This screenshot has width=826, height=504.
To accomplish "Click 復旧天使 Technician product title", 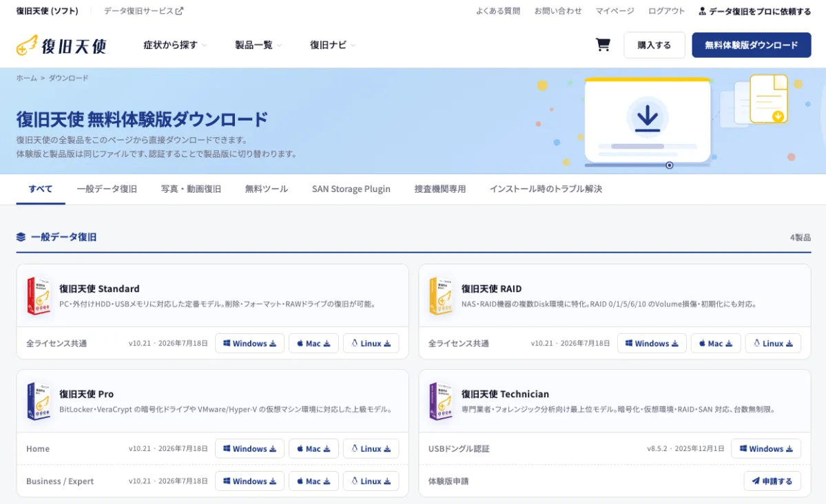I will [x=505, y=394].
